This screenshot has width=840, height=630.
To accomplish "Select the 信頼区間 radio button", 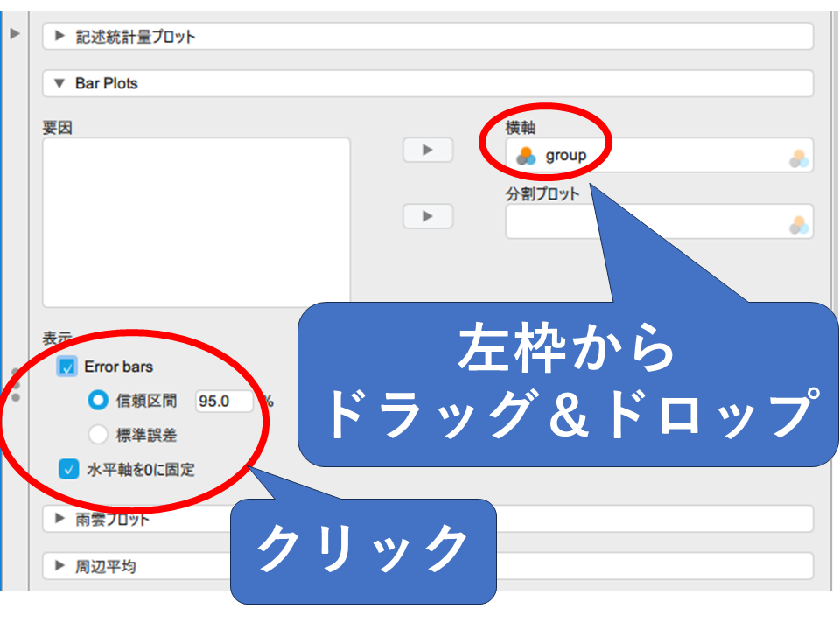I will click(x=98, y=401).
